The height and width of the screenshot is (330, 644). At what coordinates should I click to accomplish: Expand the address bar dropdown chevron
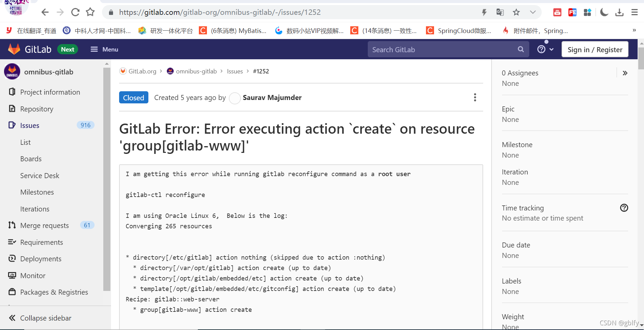click(x=533, y=12)
